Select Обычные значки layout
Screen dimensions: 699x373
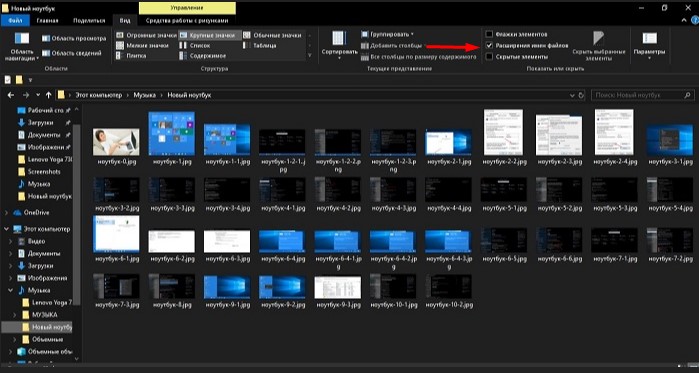(x=273, y=35)
